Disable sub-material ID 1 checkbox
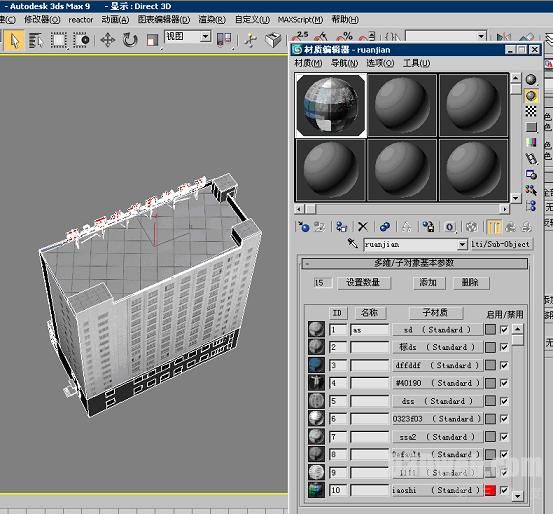The image size is (553, 514). pos(504,329)
